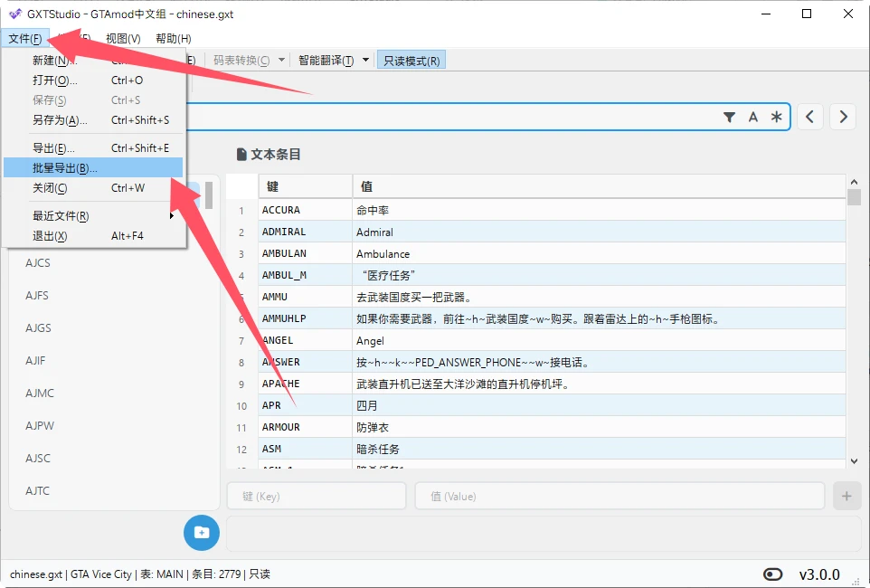The image size is (870, 588).
Task: Click the plus button to add entry
Action: click(846, 496)
